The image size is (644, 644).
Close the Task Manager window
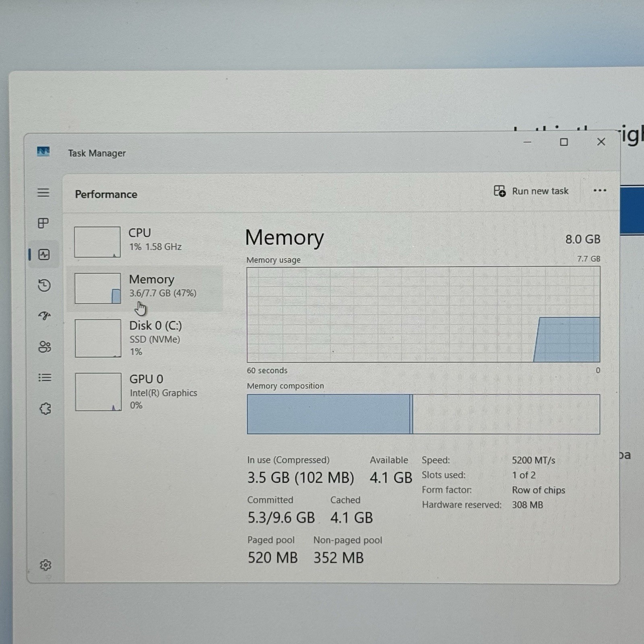point(601,142)
